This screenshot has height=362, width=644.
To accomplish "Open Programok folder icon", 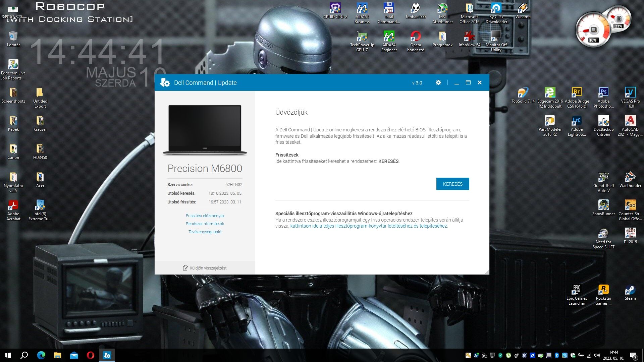I will pyautogui.click(x=442, y=39).
